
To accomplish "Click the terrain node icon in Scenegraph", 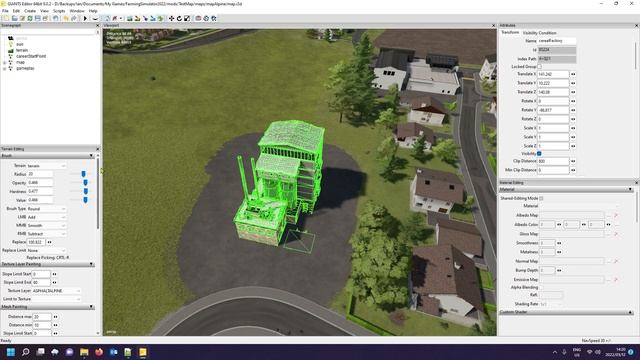I will pos(11,50).
